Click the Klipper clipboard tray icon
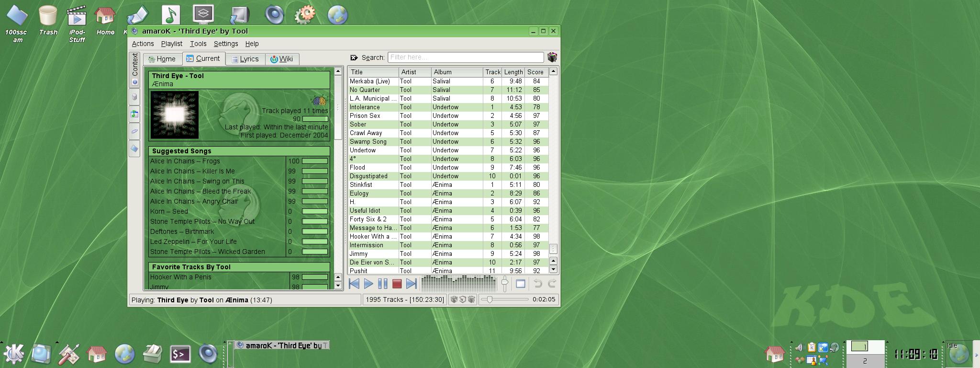 click(x=812, y=348)
